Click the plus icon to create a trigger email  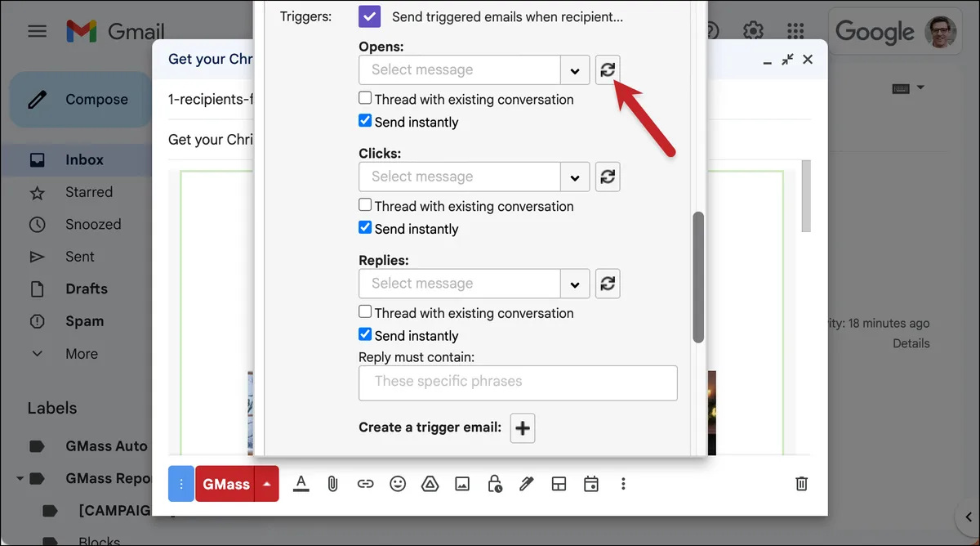(523, 427)
